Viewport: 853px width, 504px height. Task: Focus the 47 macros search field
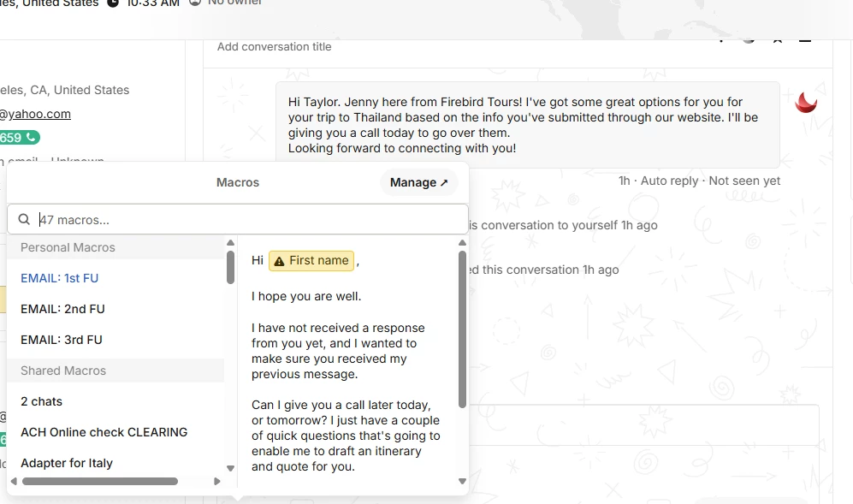coord(248,220)
